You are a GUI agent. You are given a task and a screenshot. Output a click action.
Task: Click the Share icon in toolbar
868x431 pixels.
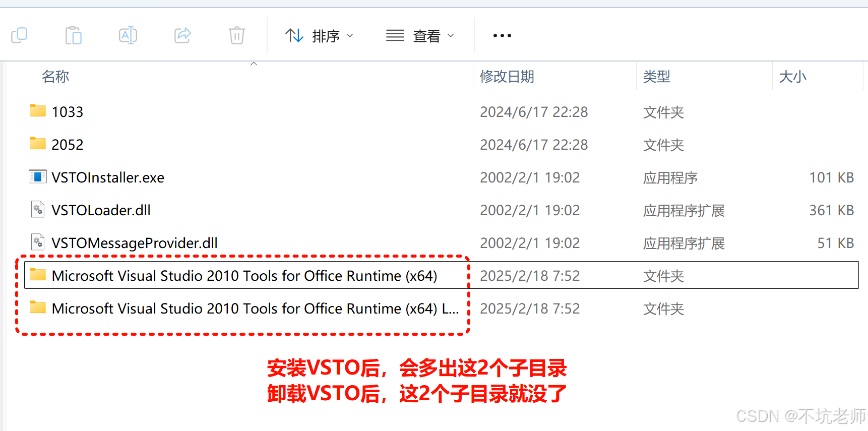click(182, 35)
